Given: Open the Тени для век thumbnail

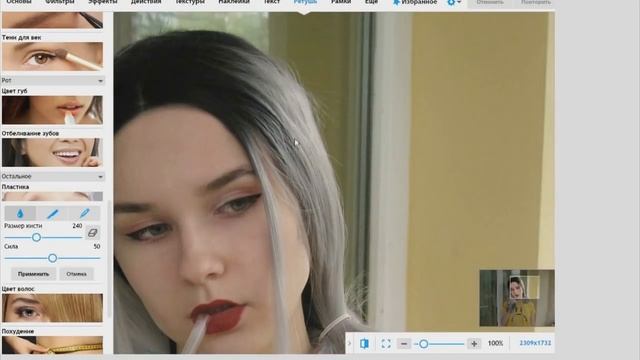Looking at the screenshot, I should (x=52, y=56).
